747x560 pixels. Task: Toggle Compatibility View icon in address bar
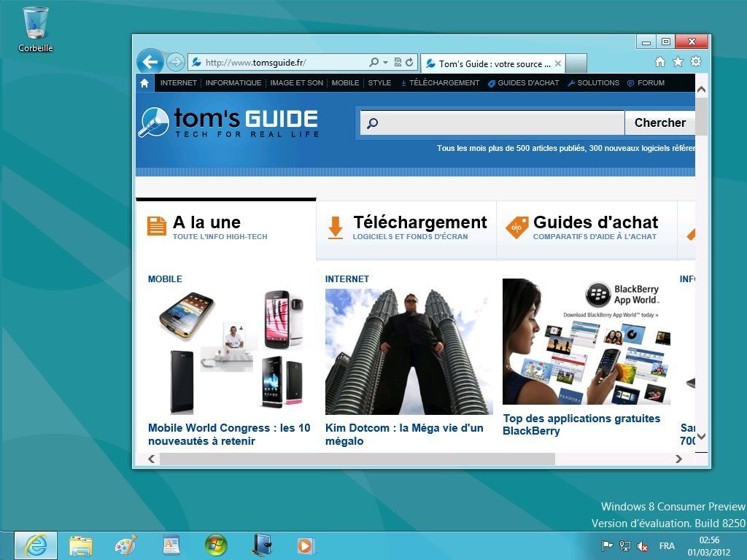click(398, 62)
